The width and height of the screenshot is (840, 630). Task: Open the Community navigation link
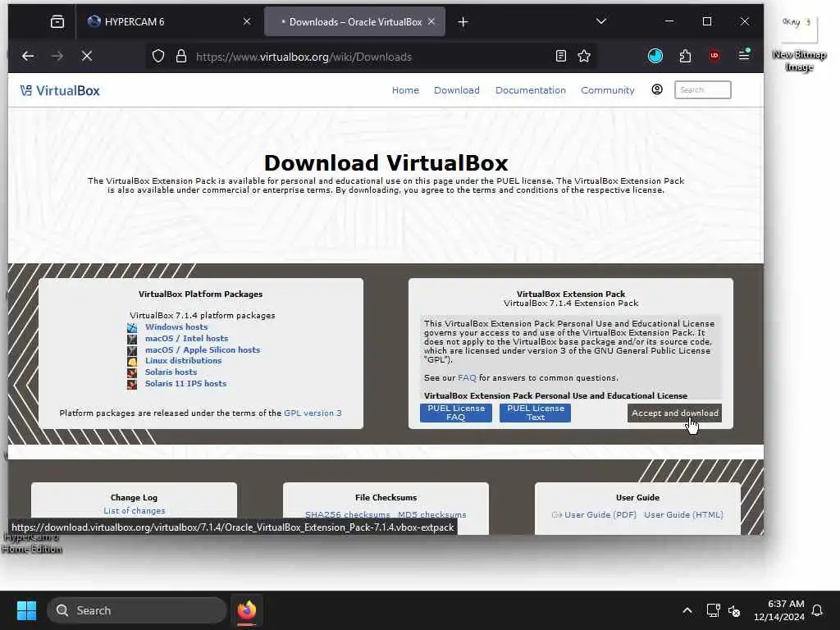click(608, 90)
